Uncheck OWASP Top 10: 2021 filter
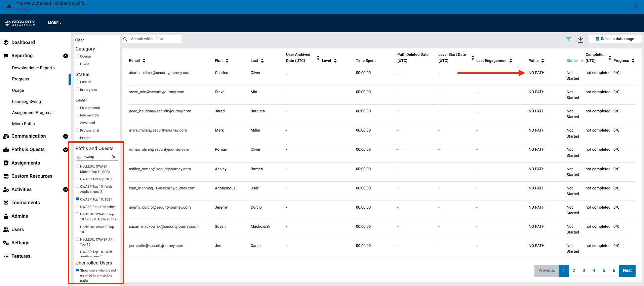The width and height of the screenshot is (644, 286). point(77,199)
